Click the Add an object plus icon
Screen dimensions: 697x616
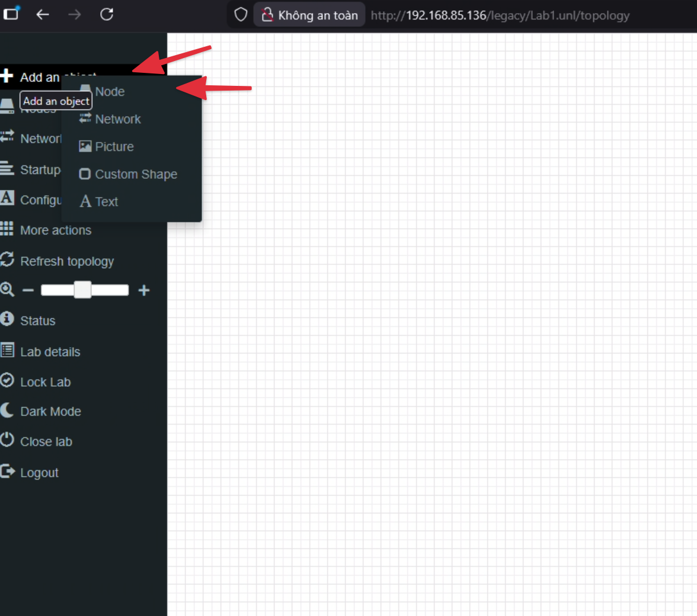click(7, 76)
